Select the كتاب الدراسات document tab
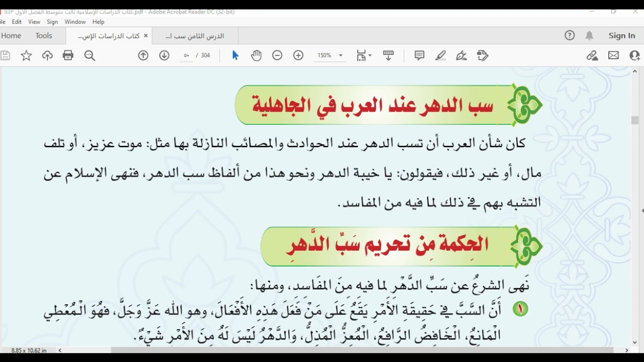The image size is (644, 362). coord(108,36)
